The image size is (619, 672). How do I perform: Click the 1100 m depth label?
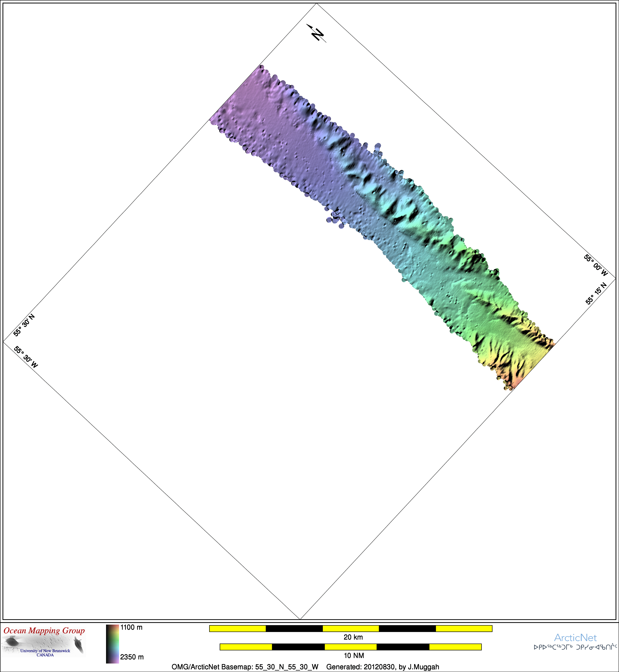click(x=131, y=627)
